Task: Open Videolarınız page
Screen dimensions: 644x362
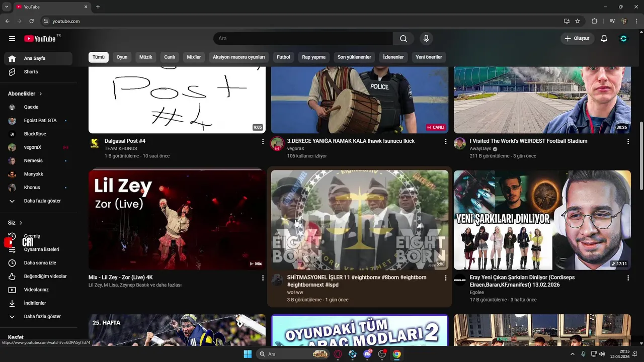Action: [x=38, y=290]
